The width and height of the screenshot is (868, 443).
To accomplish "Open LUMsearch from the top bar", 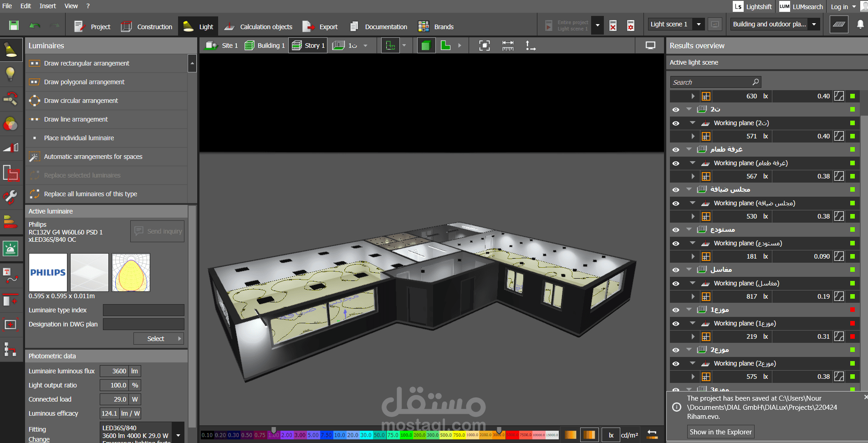I will [x=801, y=6].
